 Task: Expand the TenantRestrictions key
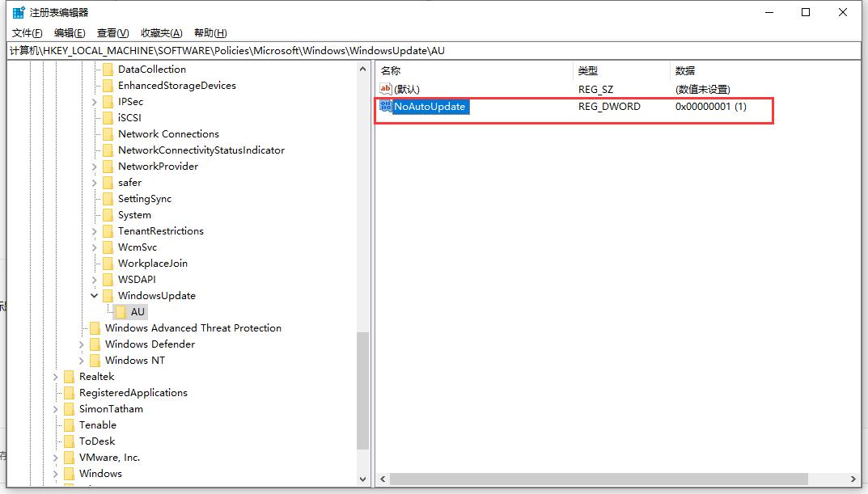click(x=94, y=231)
